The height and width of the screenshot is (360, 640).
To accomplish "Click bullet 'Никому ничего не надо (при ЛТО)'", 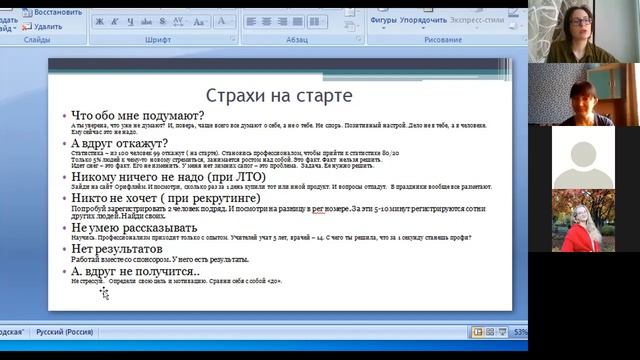I will [x=169, y=177].
